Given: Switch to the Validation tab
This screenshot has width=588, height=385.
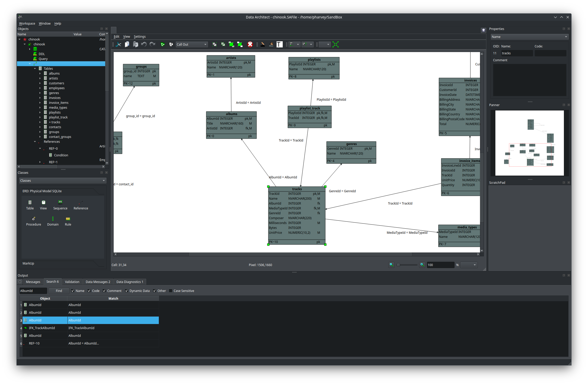Looking at the screenshot, I should point(72,282).
